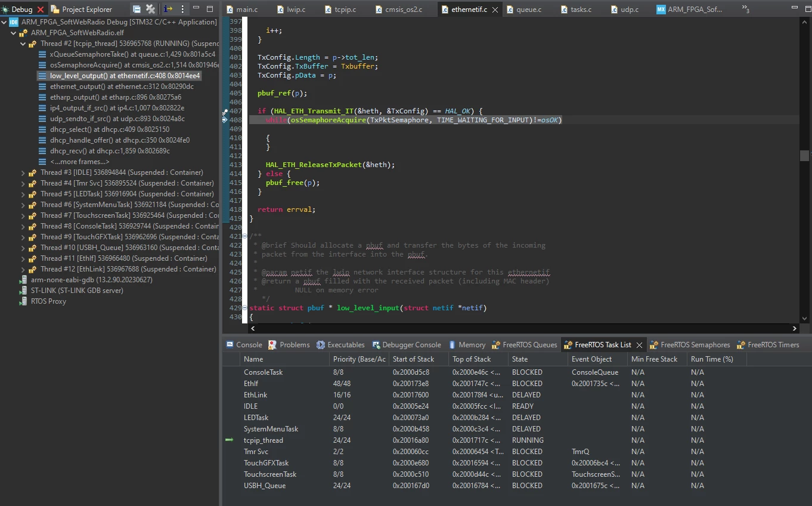
Task: Click the editor vertical scrollbar thumb
Action: click(804, 156)
